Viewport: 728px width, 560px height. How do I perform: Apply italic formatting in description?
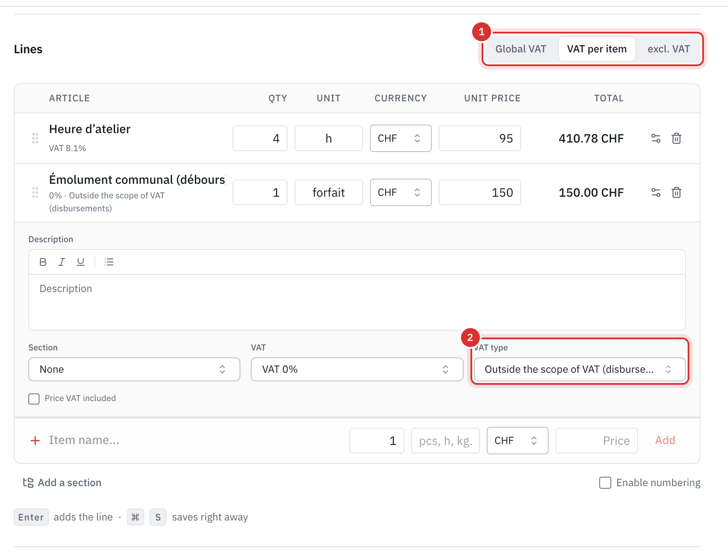[62, 262]
